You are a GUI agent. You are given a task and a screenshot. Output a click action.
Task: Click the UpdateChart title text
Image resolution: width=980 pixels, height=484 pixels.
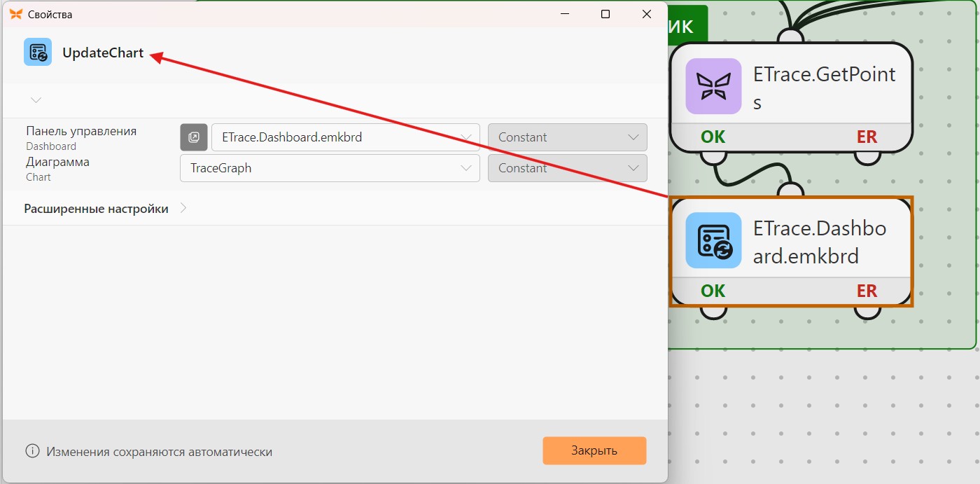click(x=103, y=53)
